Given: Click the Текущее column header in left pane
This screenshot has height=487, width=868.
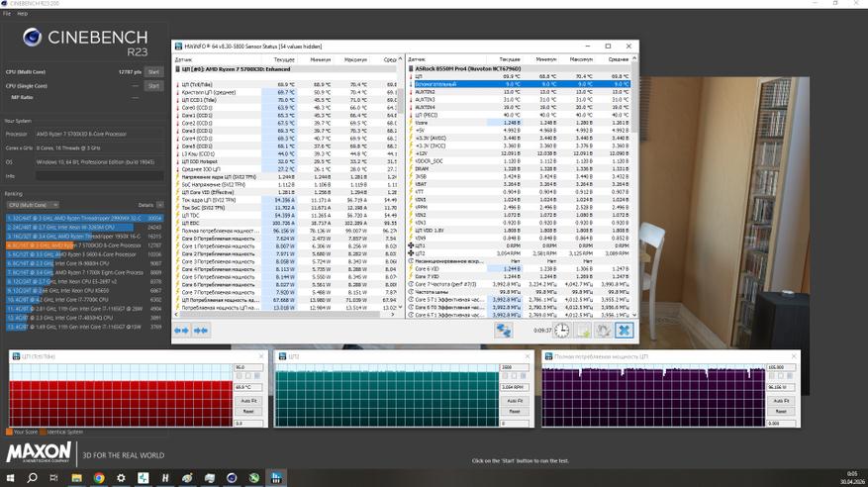Looking at the screenshot, I should pos(284,59).
